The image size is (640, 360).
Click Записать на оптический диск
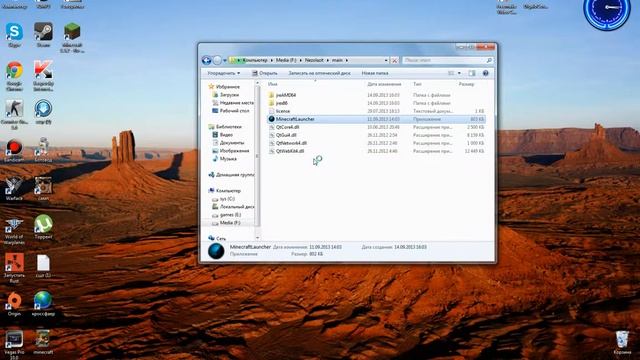[x=319, y=73]
